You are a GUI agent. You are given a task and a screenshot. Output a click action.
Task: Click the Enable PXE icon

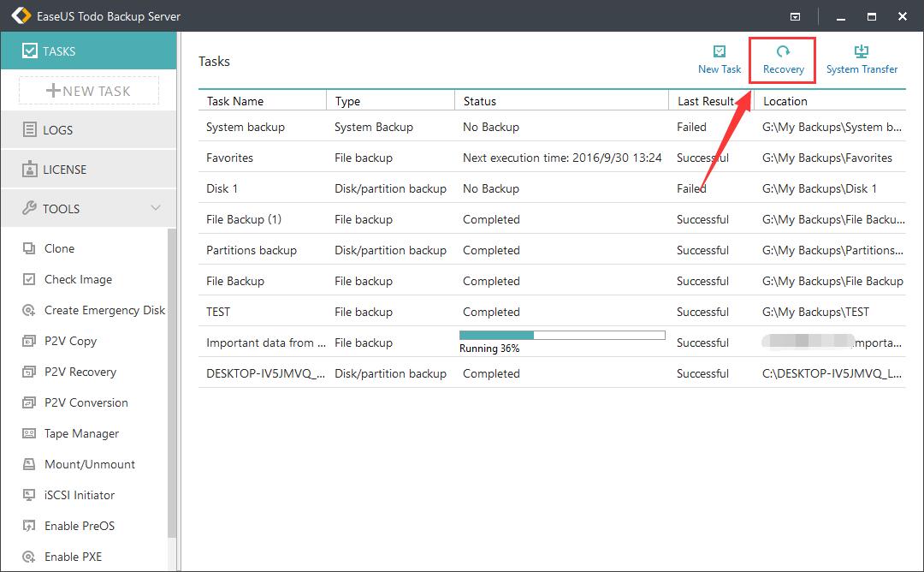click(x=29, y=557)
